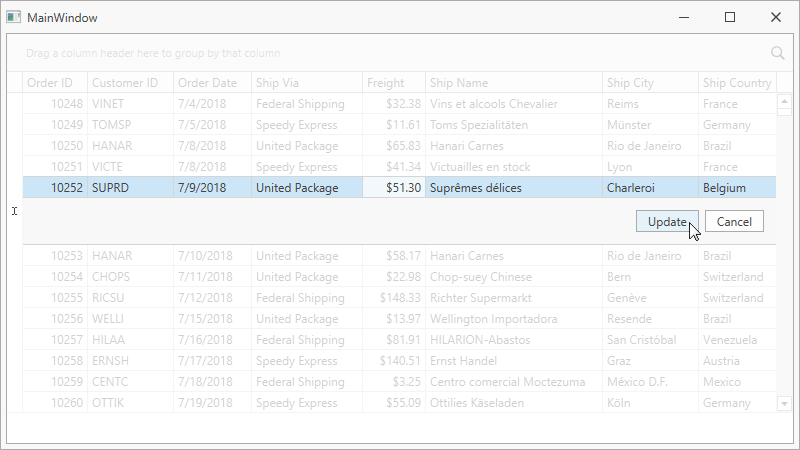Click the Lyon ship city cell
This screenshot has height=450, width=800.
651,167
